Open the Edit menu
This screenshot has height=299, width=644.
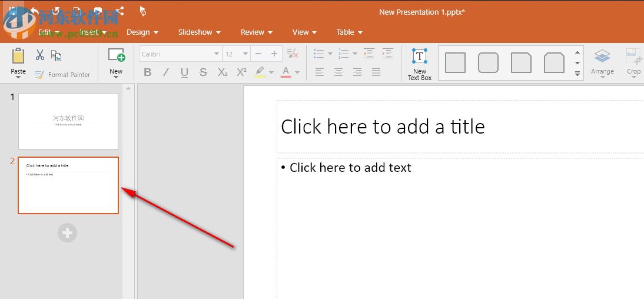click(49, 32)
